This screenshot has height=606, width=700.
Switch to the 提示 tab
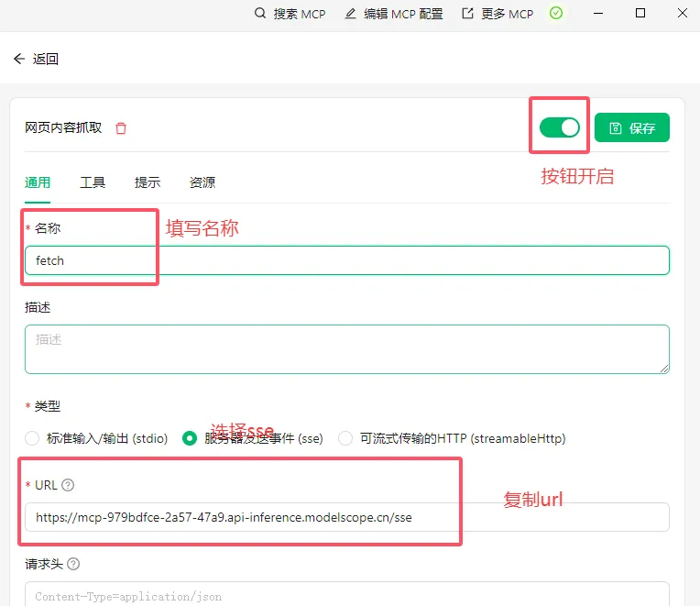point(148,182)
